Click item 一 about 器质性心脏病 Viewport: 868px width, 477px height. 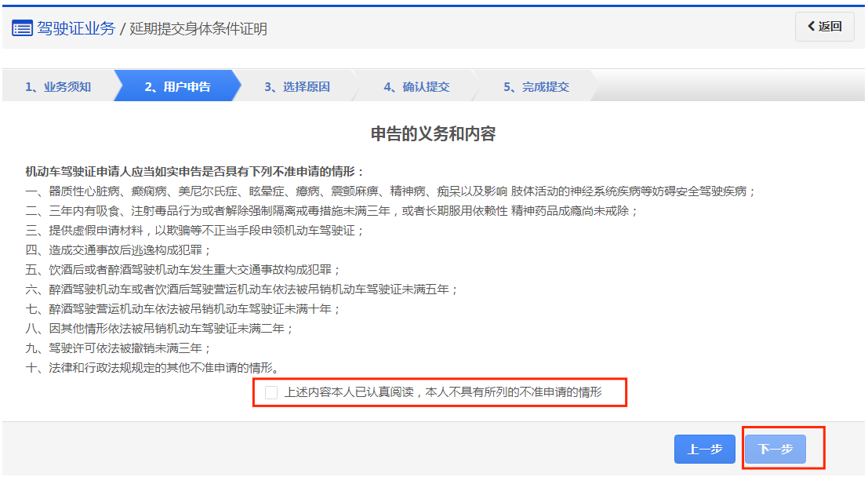click(x=390, y=191)
